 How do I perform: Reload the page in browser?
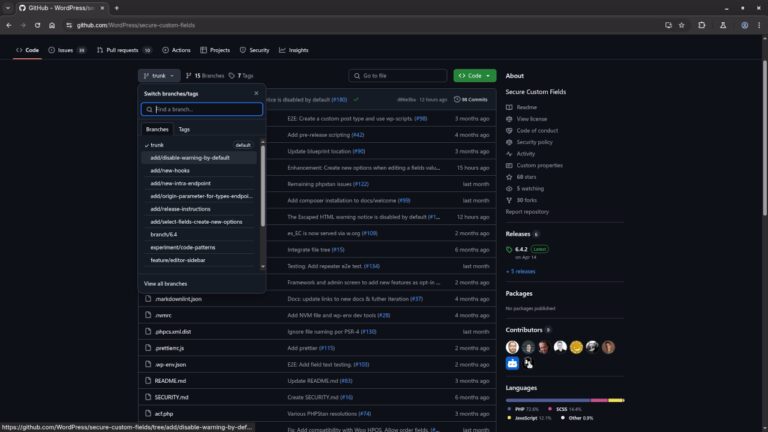tap(37, 25)
